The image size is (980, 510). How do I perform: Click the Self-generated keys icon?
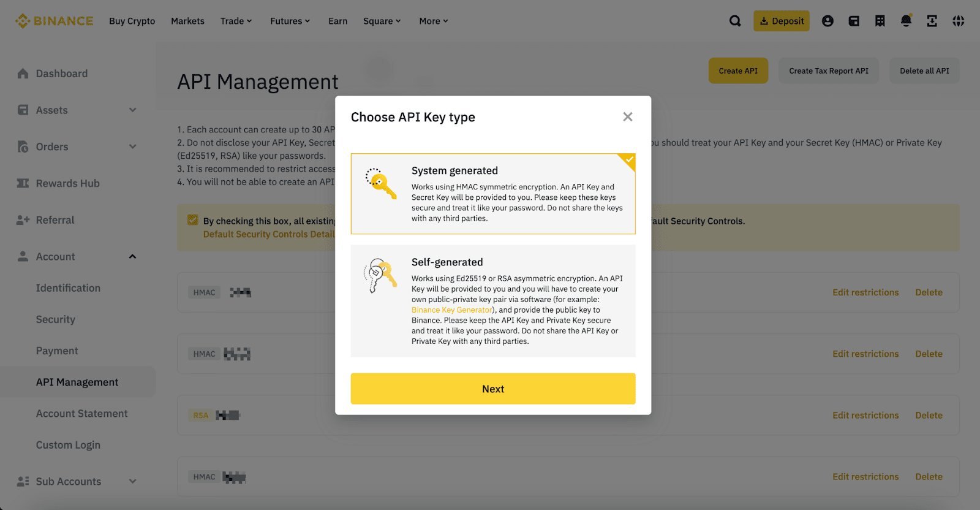tap(380, 275)
